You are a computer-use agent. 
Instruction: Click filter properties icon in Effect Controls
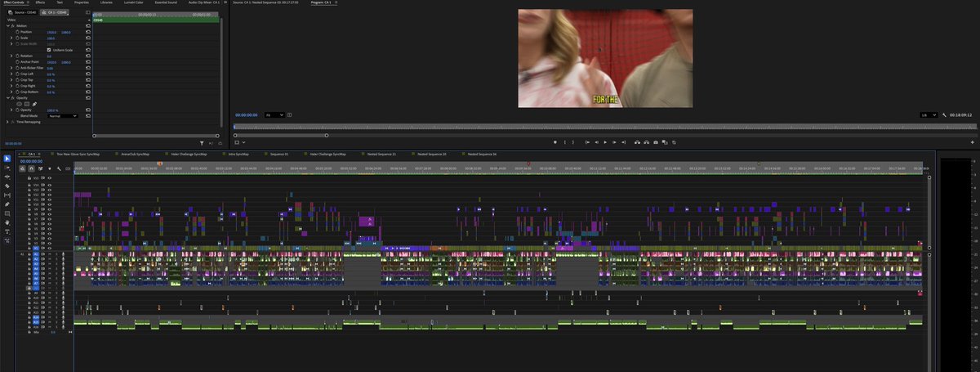tap(203, 142)
